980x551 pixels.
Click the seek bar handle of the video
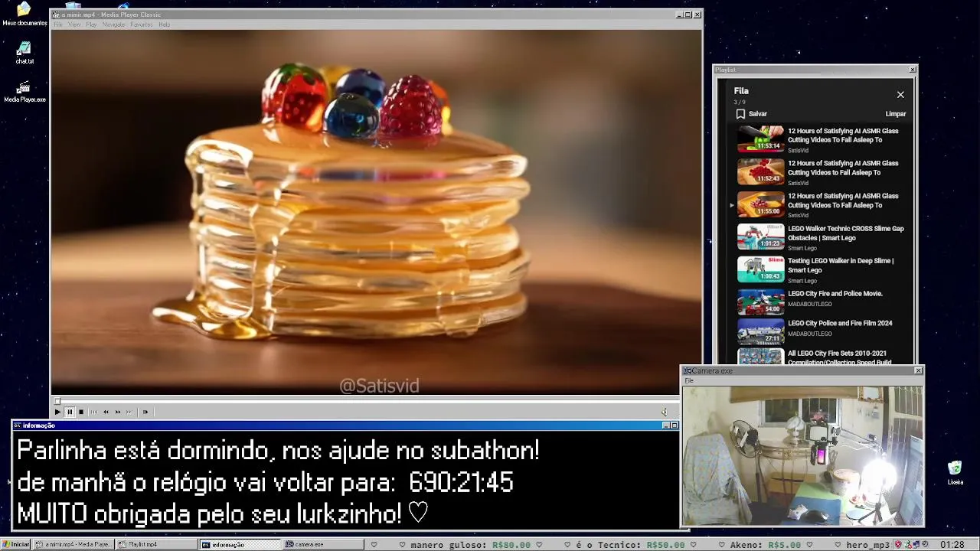coord(57,401)
